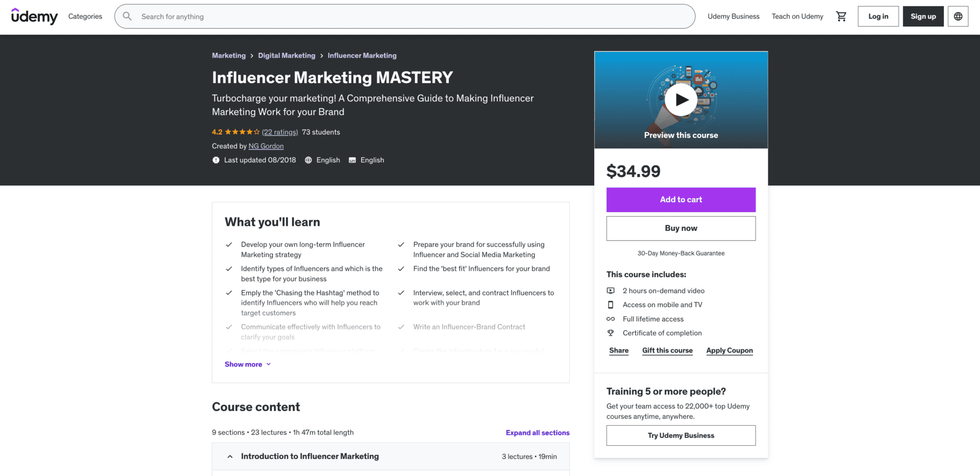The width and height of the screenshot is (980, 476).
Task: Expand the Show more learning list
Action: 247,364
